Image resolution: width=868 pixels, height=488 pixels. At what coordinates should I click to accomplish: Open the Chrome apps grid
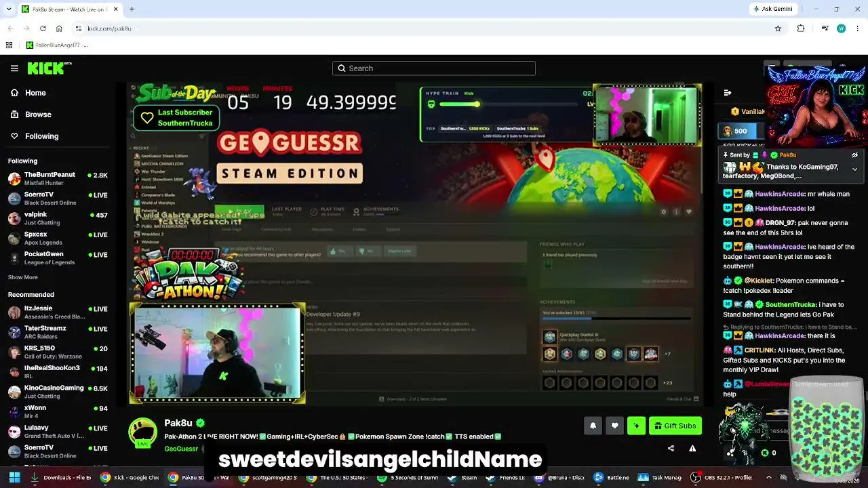point(9,45)
